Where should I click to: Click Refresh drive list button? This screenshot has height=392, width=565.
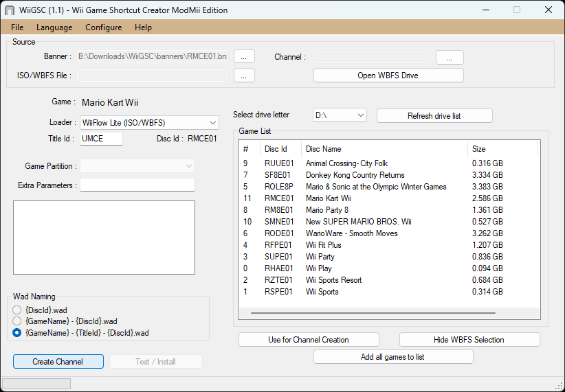pyautogui.click(x=434, y=116)
